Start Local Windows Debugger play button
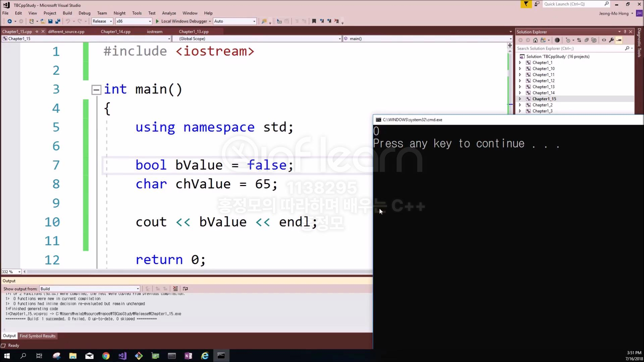 (x=157, y=21)
